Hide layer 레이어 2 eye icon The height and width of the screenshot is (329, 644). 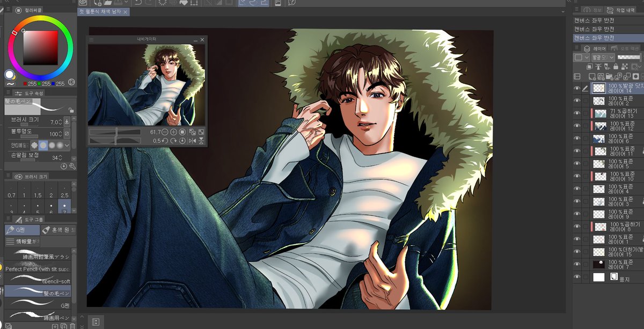[x=577, y=100]
